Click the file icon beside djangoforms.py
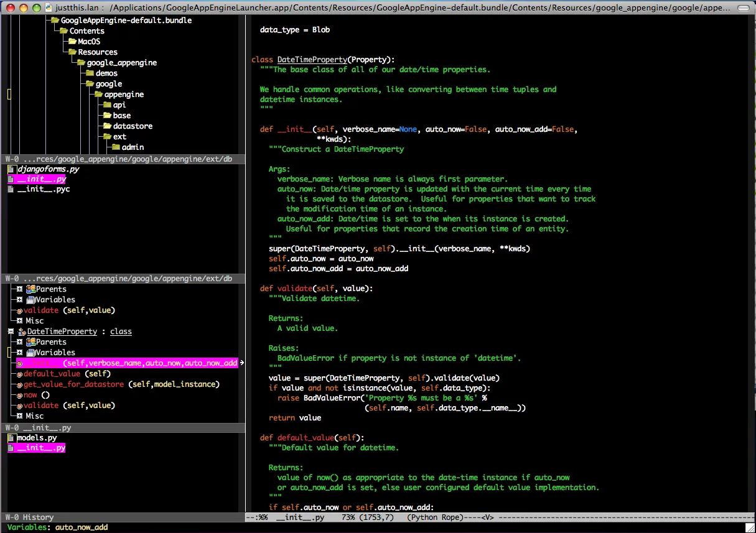This screenshot has height=533, width=756. 11,169
